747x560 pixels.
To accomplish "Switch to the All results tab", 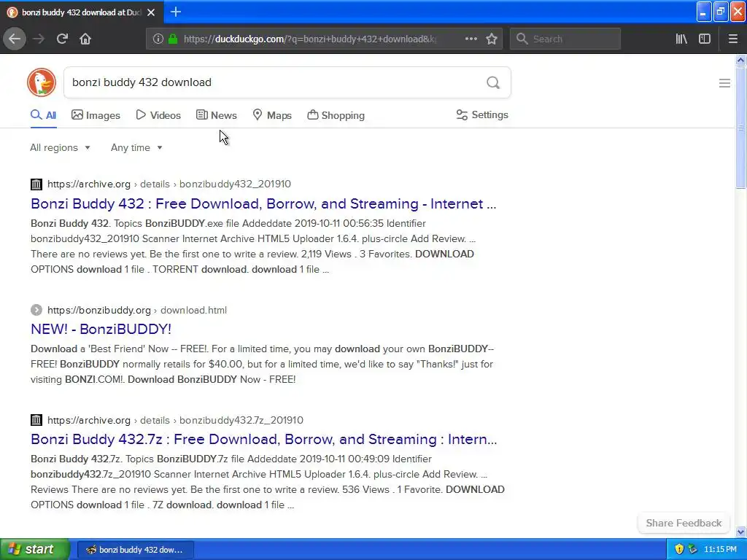I will coord(43,115).
